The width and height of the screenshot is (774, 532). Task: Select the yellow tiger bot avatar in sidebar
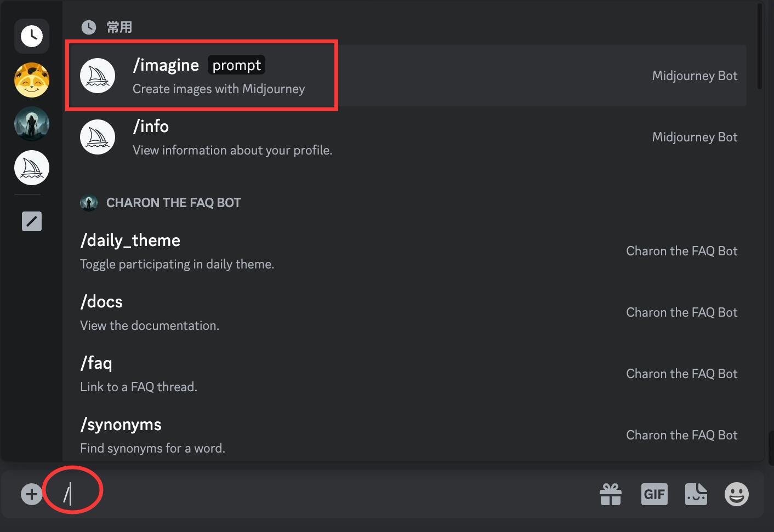click(x=32, y=80)
